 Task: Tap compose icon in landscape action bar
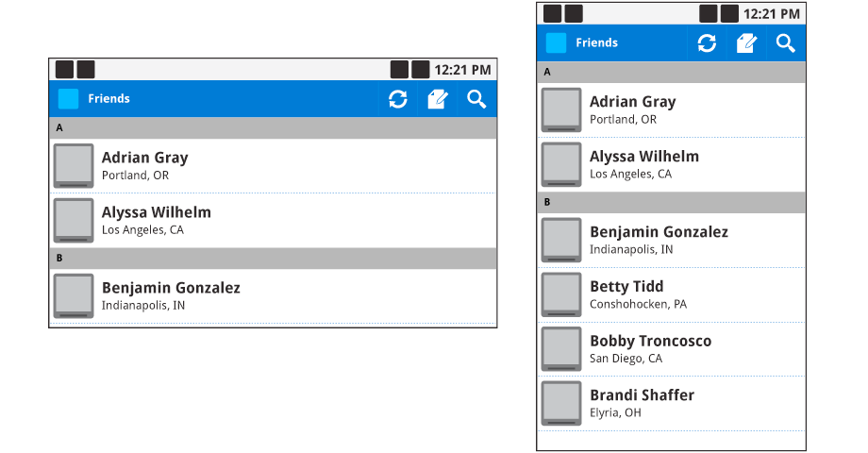coord(438,99)
